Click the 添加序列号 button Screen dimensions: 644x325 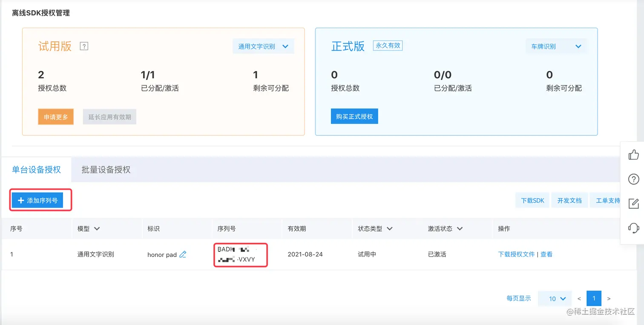37,200
